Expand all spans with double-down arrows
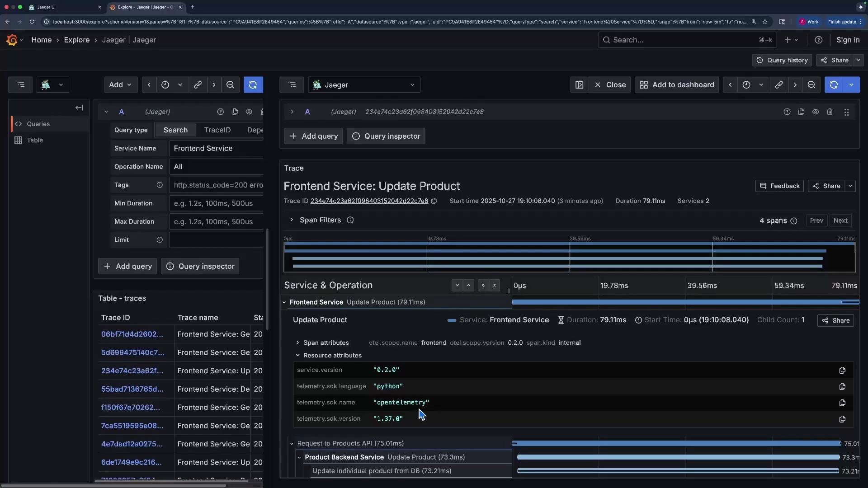This screenshot has width=868, height=488. [x=483, y=285]
